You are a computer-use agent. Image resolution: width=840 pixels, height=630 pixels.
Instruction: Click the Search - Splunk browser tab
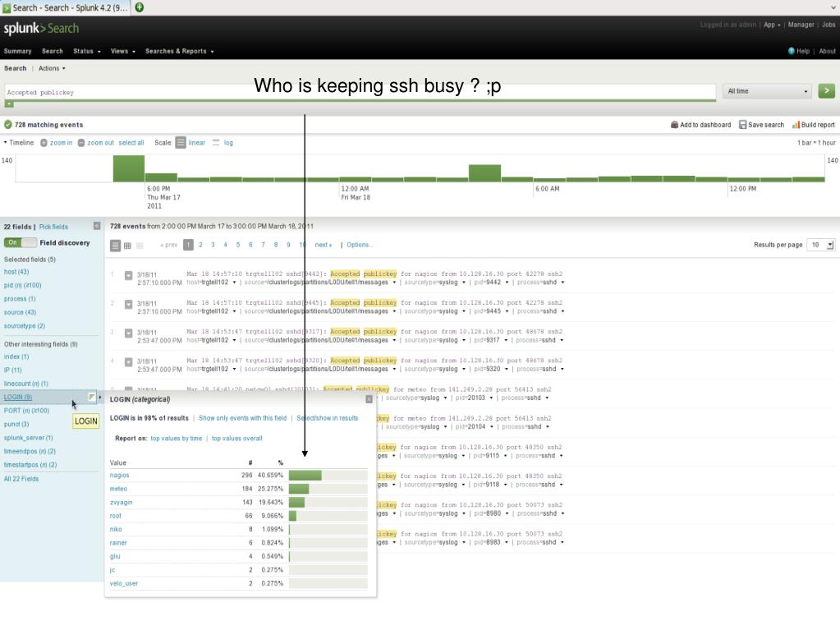pyautogui.click(x=65, y=7)
